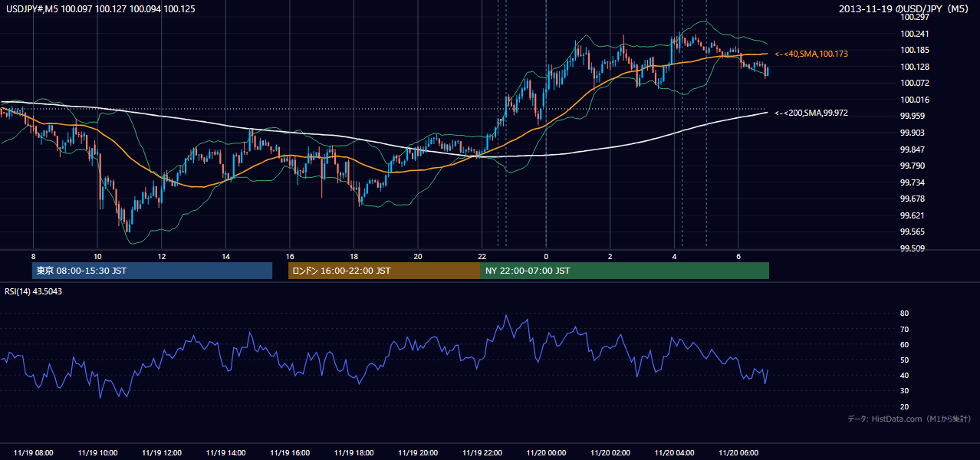Click hour label 8 under price chart
Viewport: 980px width, 460px height.
coord(33,256)
